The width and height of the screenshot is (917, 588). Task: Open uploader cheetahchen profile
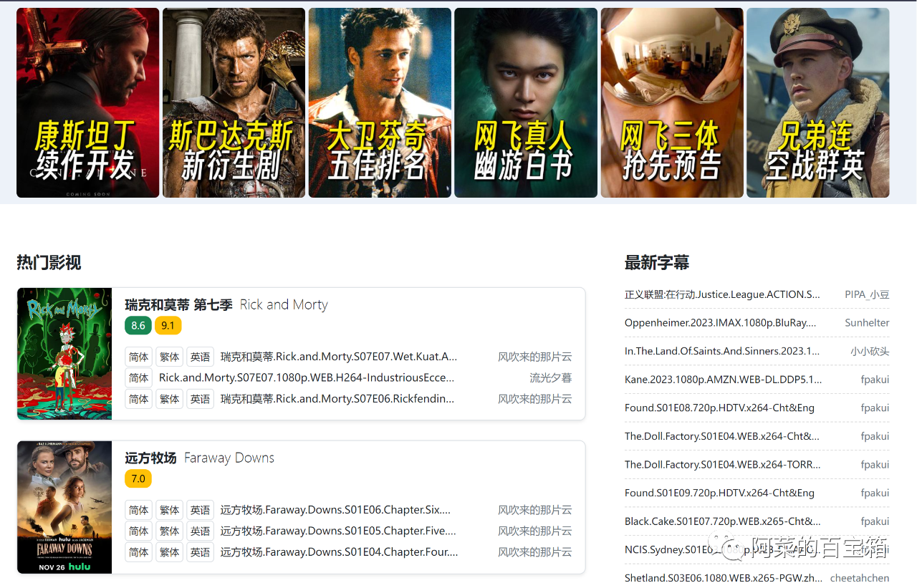(860, 578)
